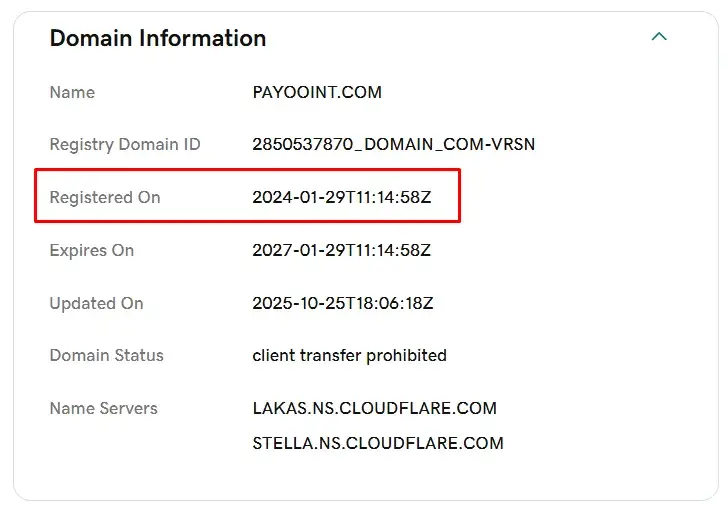Click the Domain Status label
This screenshot has height=513, width=728.
coord(107,355)
